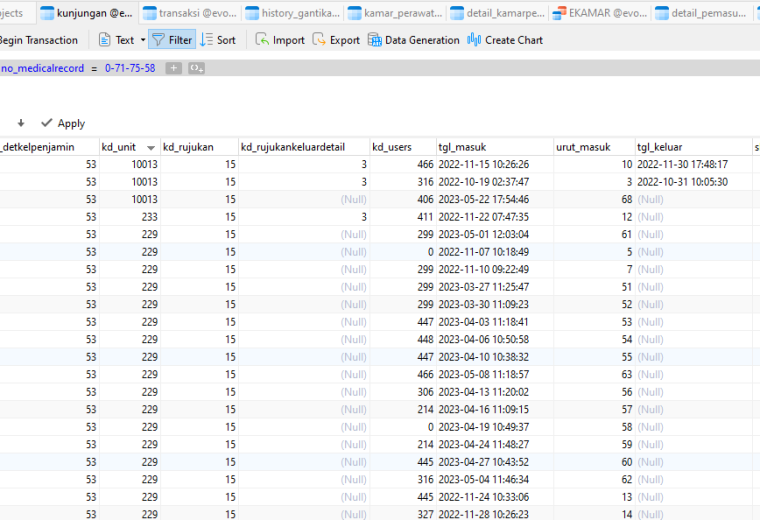Switch to history_gantika tab

(x=293, y=13)
